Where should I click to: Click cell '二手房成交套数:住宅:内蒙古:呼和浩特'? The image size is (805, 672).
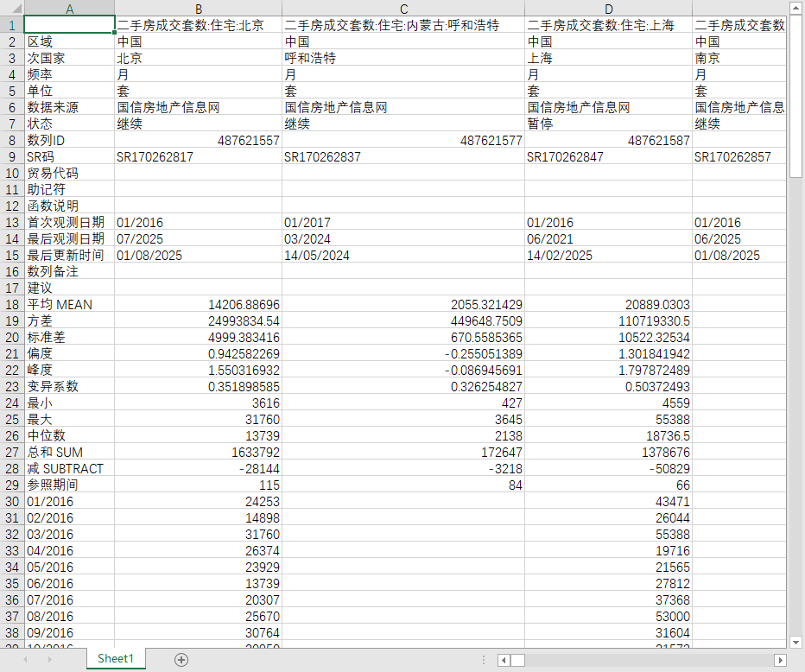[x=403, y=25]
